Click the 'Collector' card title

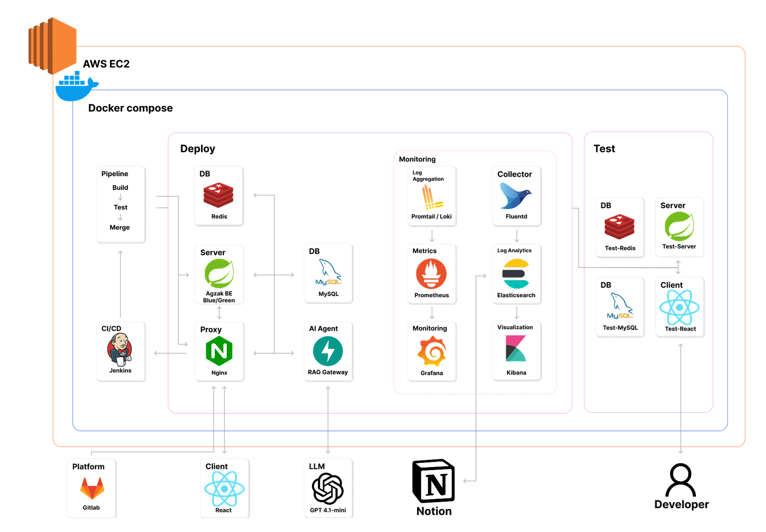(514, 174)
